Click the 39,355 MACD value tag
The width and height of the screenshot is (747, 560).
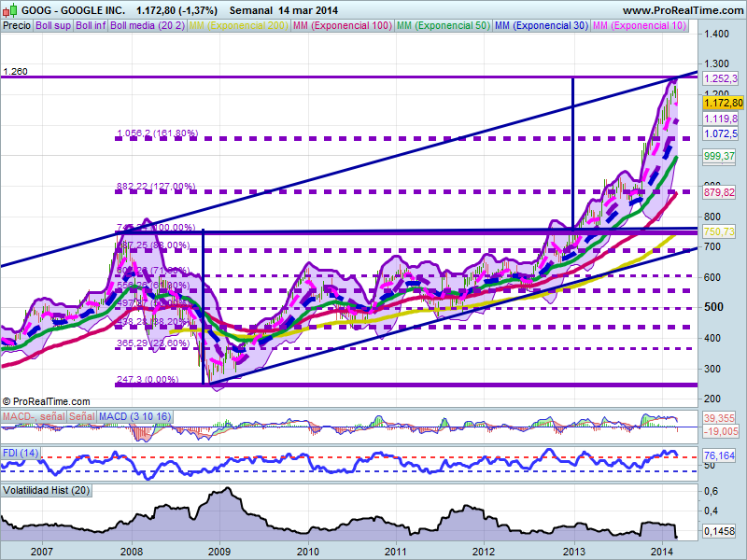coord(719,418)
